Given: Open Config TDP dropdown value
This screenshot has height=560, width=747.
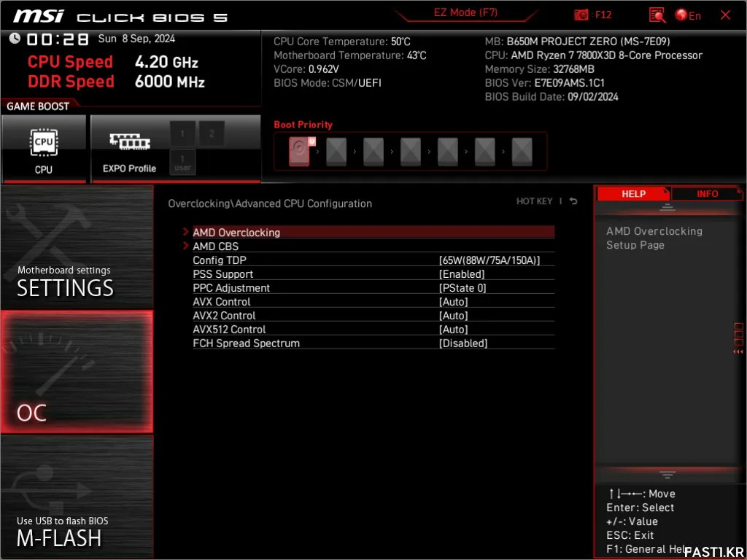Looking at the screenshot, I should pyautogui.click(x=489, y=260).
